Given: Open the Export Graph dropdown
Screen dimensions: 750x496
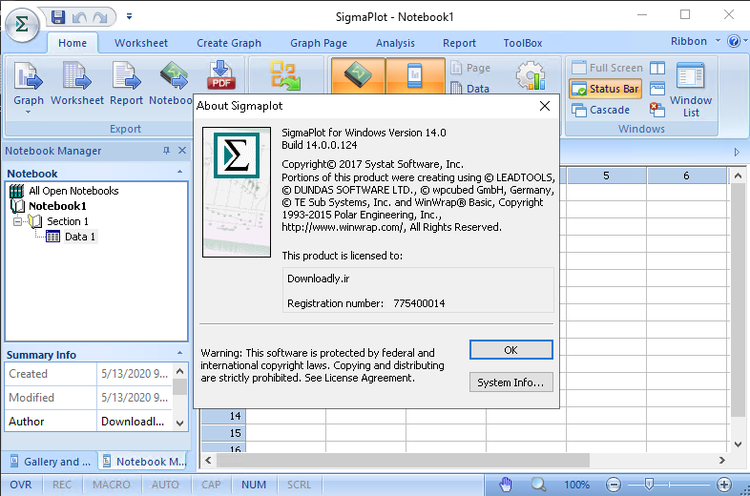Looking at the screenshot, I should coord(28,112).
